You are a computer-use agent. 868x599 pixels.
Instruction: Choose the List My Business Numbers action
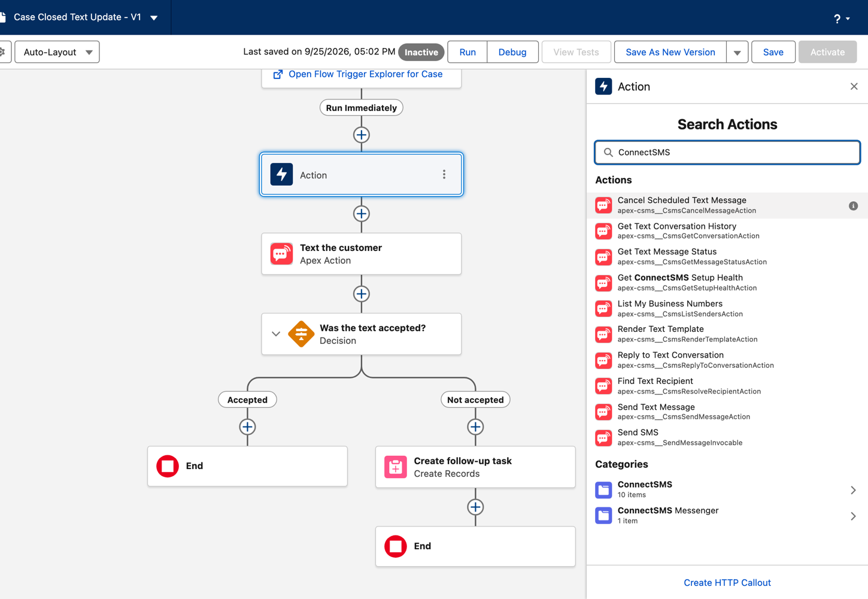(727, 308)
